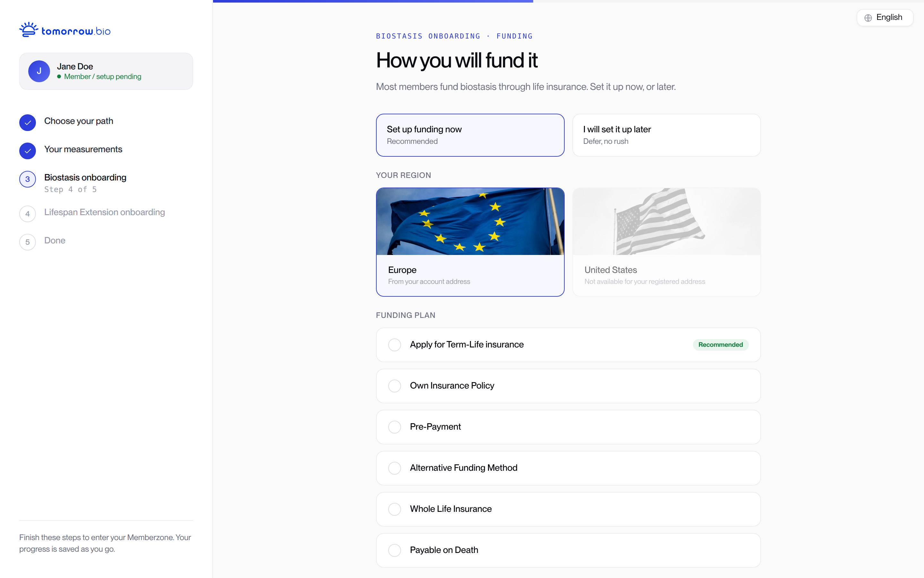
Task: Click Jane Doe's avatar circle
Action: (39, 71)
